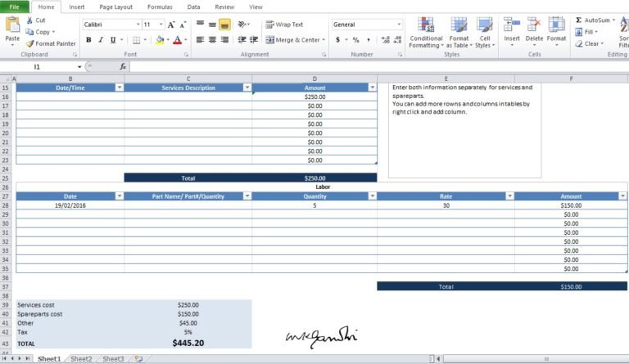Open the font name Calibri dropdown
629x364 pixels.
(x=136, y=25)
